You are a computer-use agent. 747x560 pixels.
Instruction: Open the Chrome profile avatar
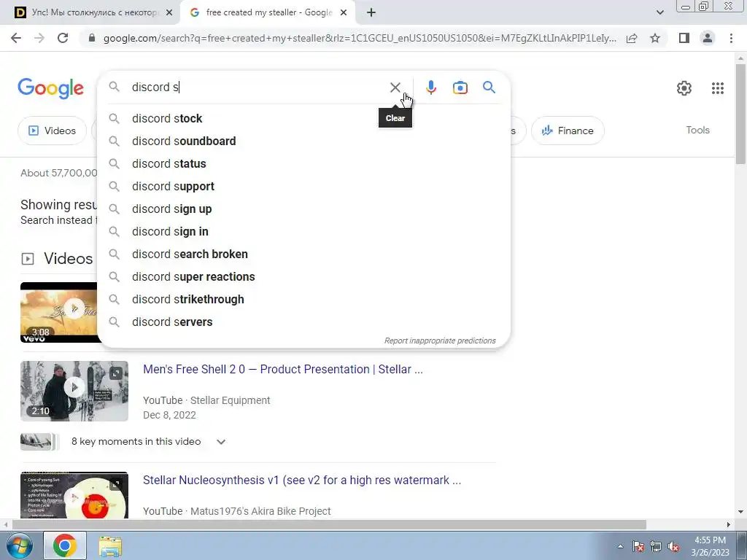(x=708, y=38)
